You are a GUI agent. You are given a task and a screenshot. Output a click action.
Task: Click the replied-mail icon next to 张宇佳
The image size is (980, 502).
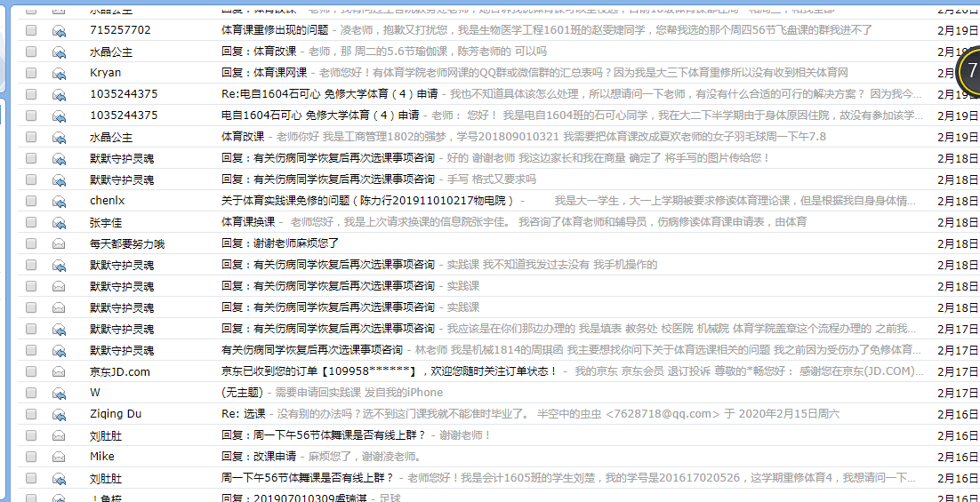click(x=60, y=222)
